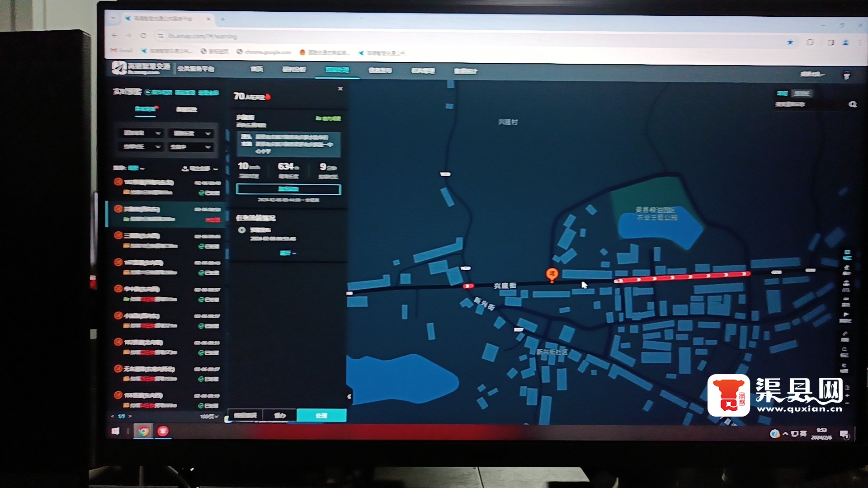Click the Gmail bookmark in the bookmarks bar

[122, 50]
